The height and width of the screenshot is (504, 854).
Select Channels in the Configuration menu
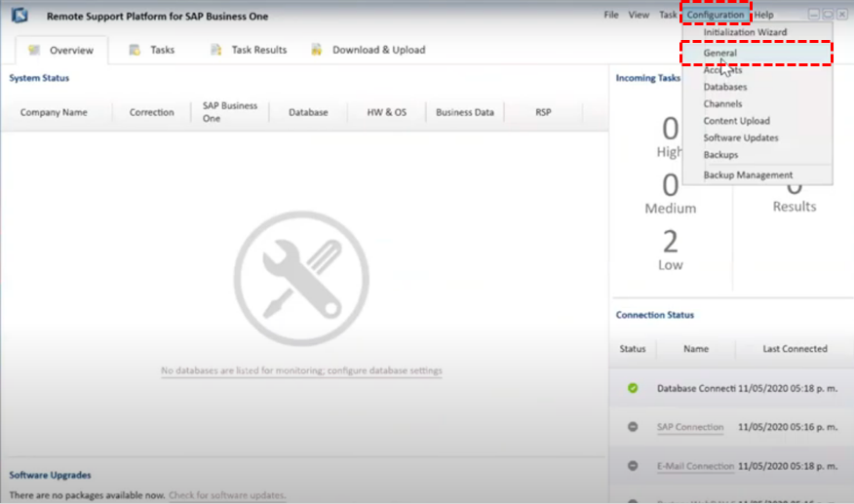coord(722,103)
